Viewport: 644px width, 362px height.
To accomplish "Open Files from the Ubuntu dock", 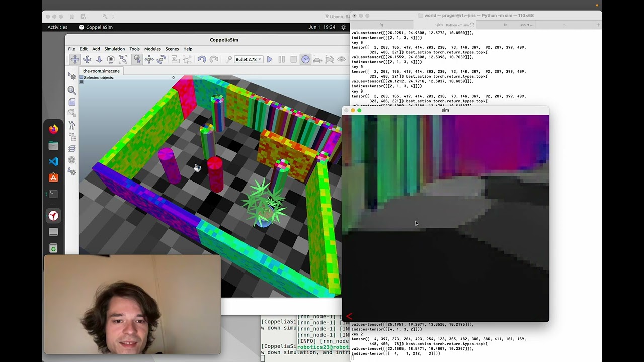I will (53, 146).
